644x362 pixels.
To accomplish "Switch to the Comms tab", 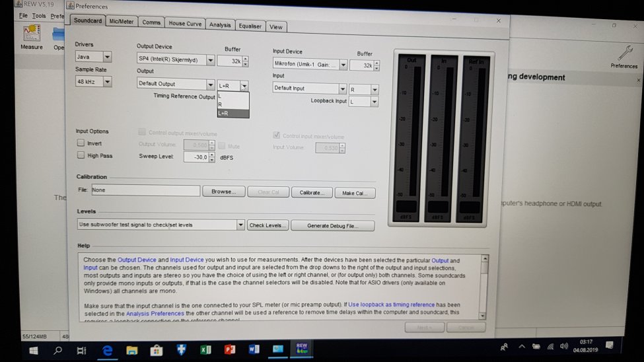I will point(151,22).
